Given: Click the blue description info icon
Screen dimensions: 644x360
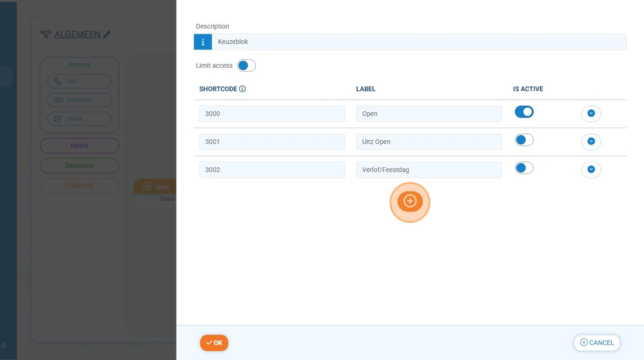Looking at the screenshot, I should tap(202, 42).
